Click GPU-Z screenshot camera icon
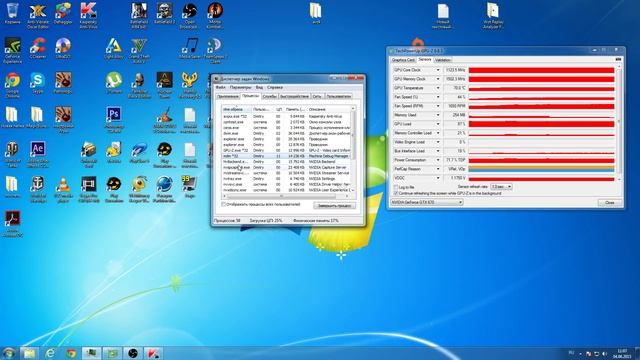The width and height of the screenshot is (640, 360). (618, 60)
